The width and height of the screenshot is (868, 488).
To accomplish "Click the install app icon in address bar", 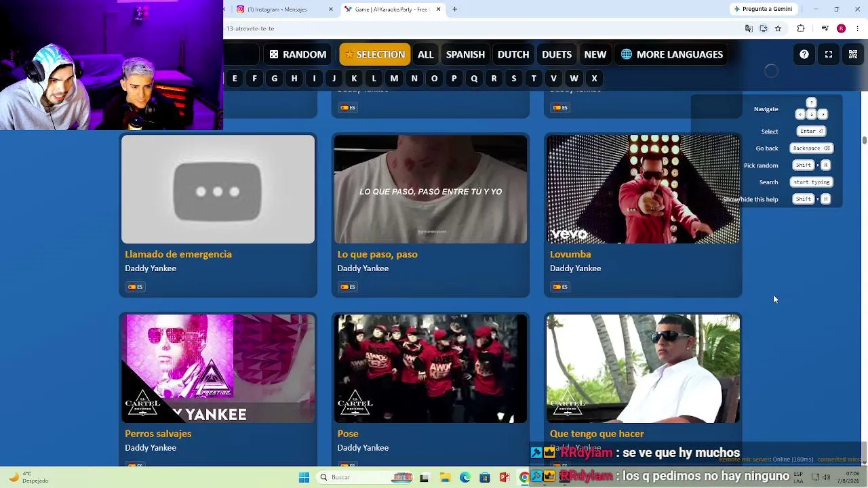I will pyautogui.click(x=764, y=28).
